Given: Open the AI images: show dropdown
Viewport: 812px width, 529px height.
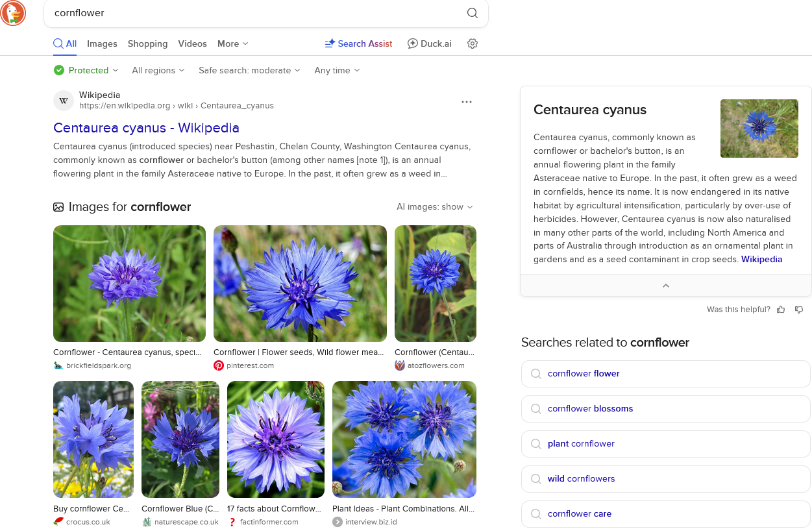Looking at the screenshot, I should (435, 207).
